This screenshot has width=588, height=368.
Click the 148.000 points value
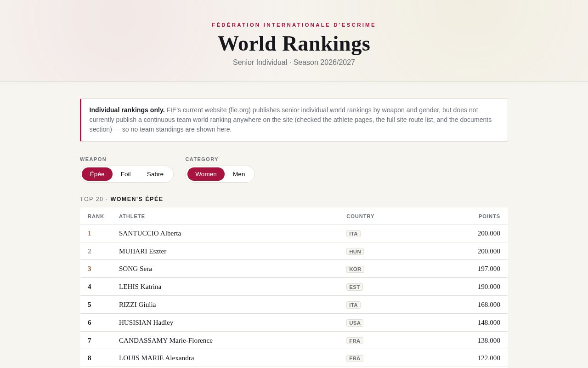[489, 322]
